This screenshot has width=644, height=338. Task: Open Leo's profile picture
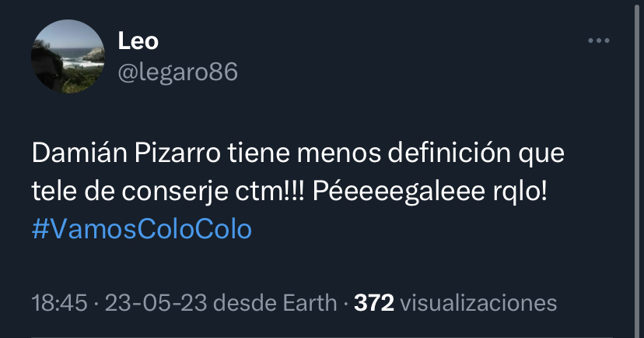click(x=68, y=56)
